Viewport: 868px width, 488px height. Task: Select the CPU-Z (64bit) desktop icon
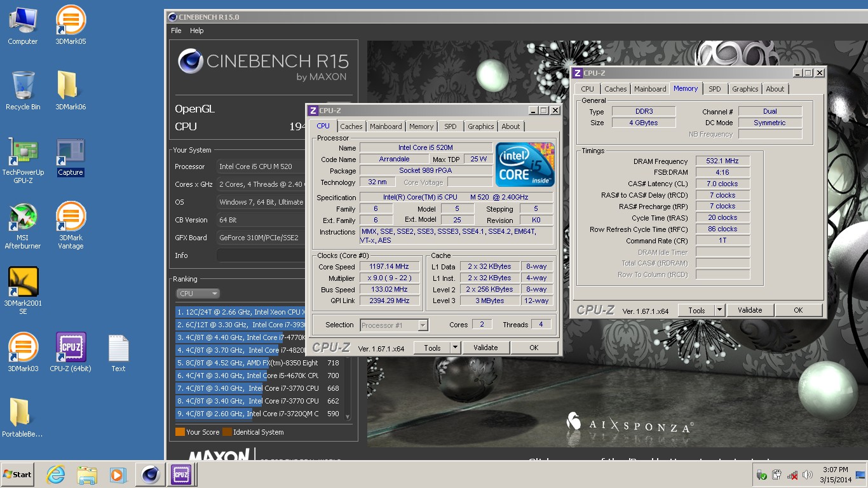(x=71, y=353)
